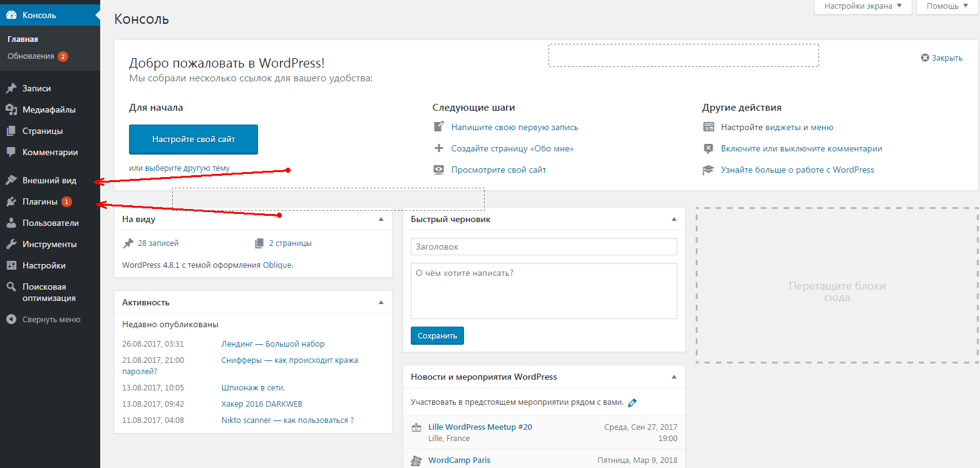This screenshot has width=980, height=468.
Task: Open the Инструменты menu
Action: pos(50,245)
